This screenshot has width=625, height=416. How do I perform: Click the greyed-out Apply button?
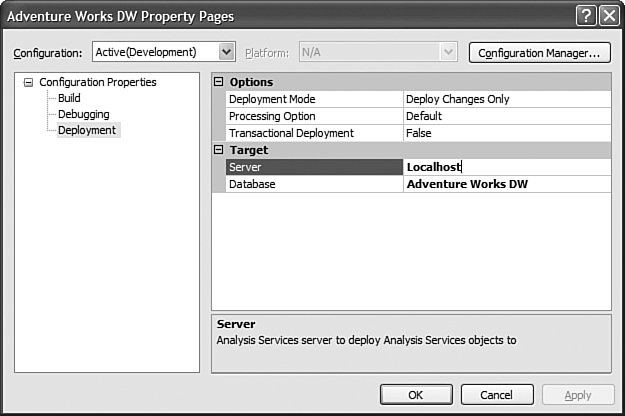coord(578,395)
